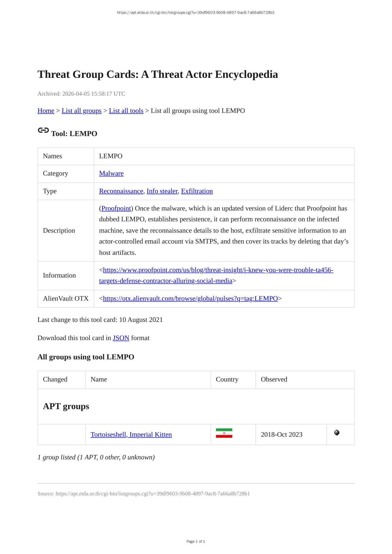This screenshot has width=392, height=554.
Task: Open the Proofpoint source link in description
Action: (116, 209)
